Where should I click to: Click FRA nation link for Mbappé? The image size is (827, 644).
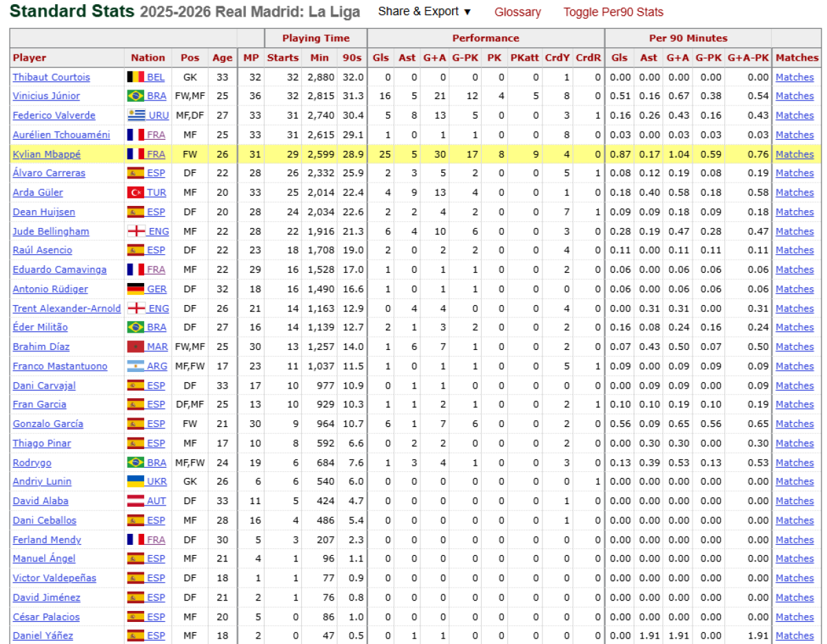pyautogui.click(x=156, y=154)
